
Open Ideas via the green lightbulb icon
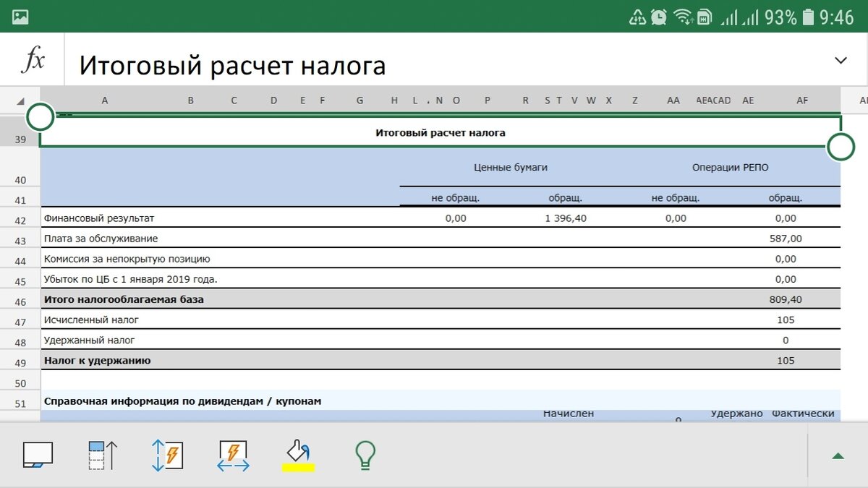point(365,456)
